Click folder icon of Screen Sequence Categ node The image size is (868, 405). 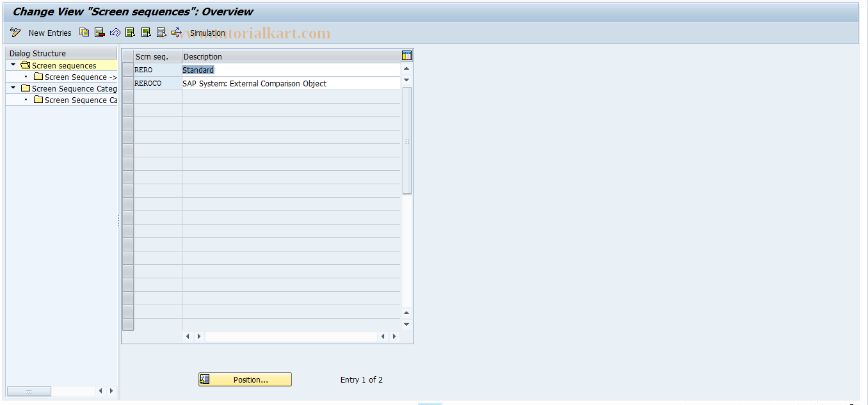pos(26,88)
